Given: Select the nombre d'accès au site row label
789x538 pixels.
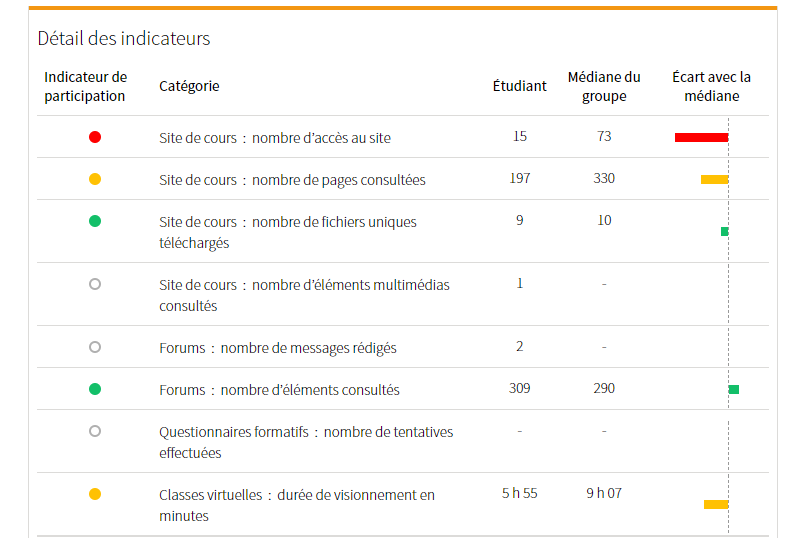Looking at the screenshot, I should coord(275,138).
